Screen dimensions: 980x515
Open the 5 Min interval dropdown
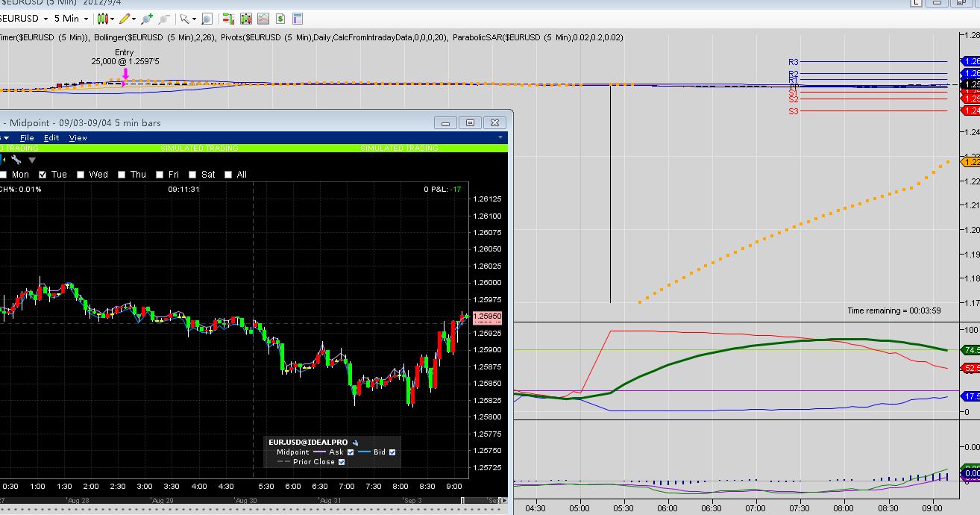point(87,19)
